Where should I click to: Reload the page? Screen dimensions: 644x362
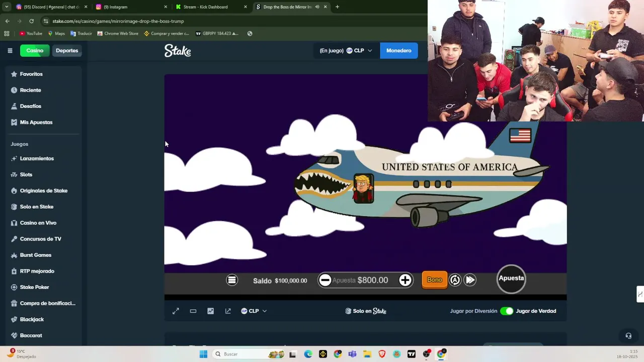(31, 21)
